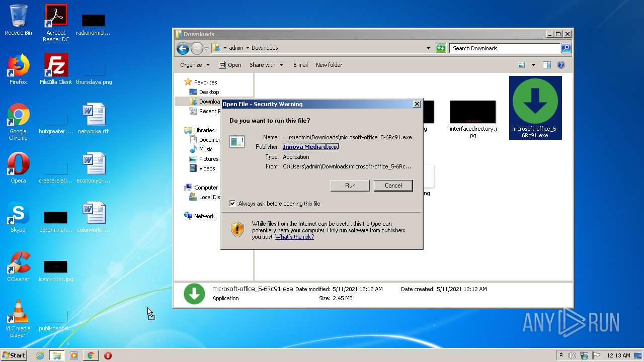Open VLC media player shortcut
The image size is (644, 362).
click(18, 319)
